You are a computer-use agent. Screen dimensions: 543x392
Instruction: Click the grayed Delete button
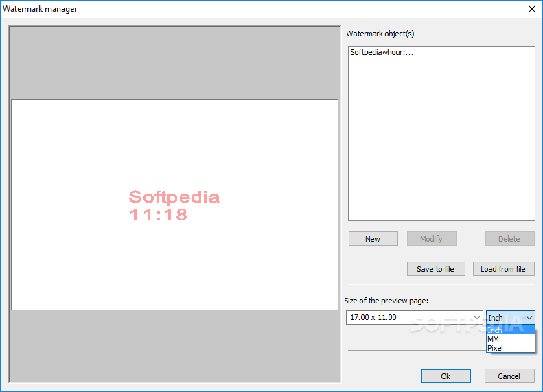[509, 239]
